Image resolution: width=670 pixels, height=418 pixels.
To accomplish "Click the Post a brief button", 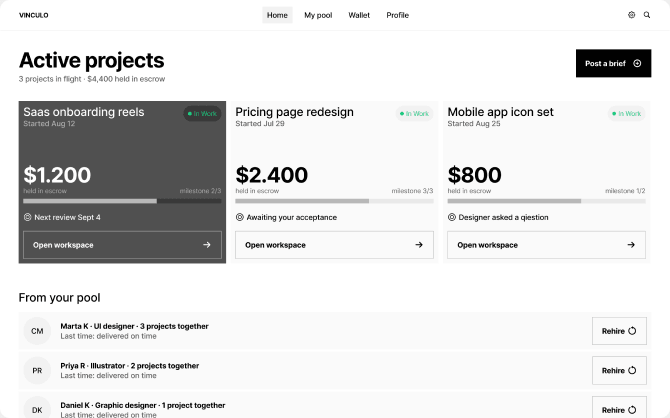I will (x=613, y=63).
